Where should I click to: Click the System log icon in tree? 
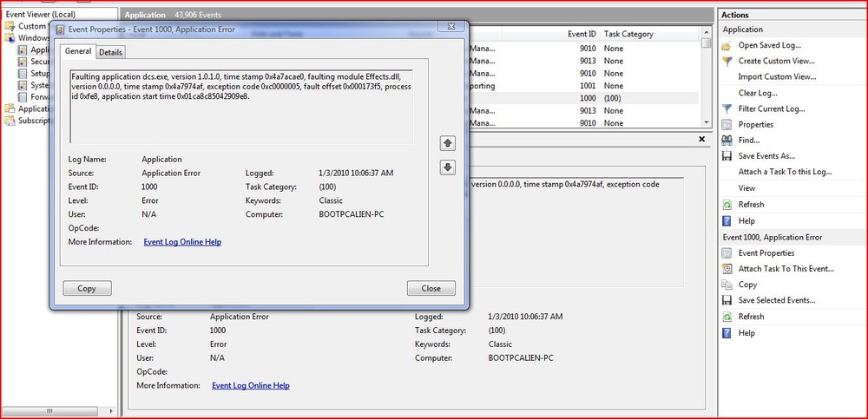[23, 85]
